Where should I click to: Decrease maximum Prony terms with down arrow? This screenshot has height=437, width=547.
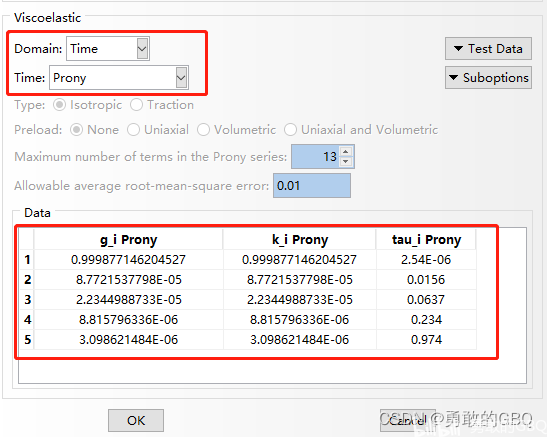346,161
